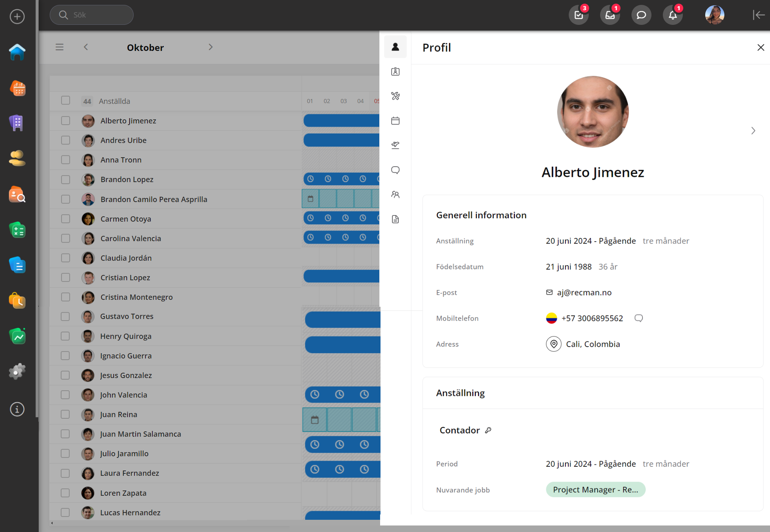770x532 pixels.
Task: Open the chat bubble icon in top bar
Action: click(x=641, y=15)
